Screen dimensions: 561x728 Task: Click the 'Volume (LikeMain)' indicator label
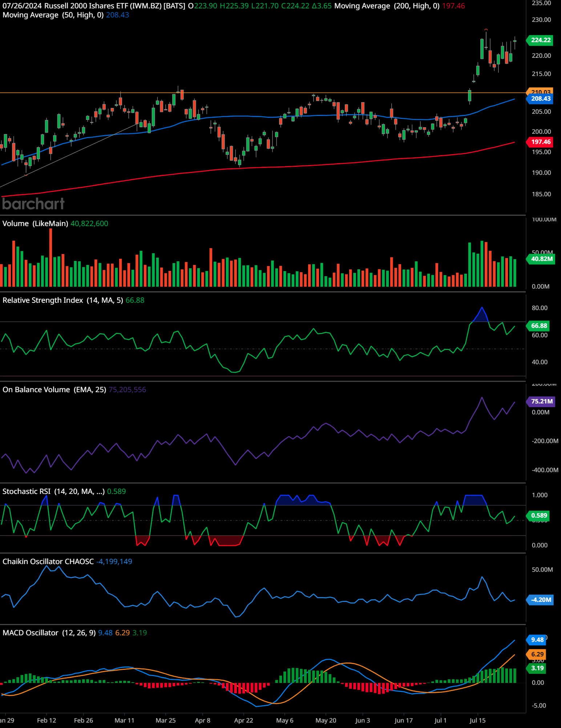(35, 224)
